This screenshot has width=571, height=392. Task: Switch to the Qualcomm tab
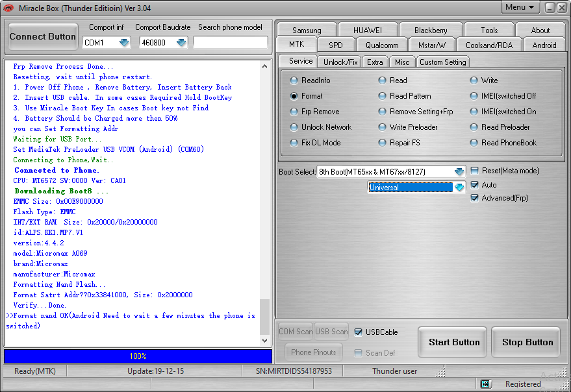click(x=382, y=45)
